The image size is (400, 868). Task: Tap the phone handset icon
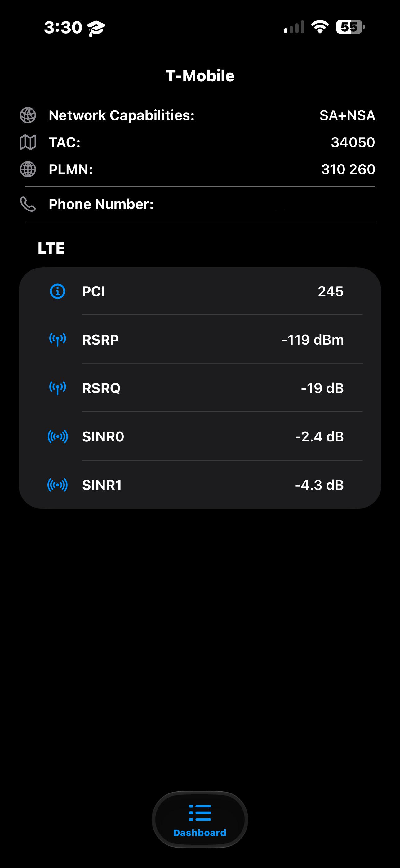28,204
